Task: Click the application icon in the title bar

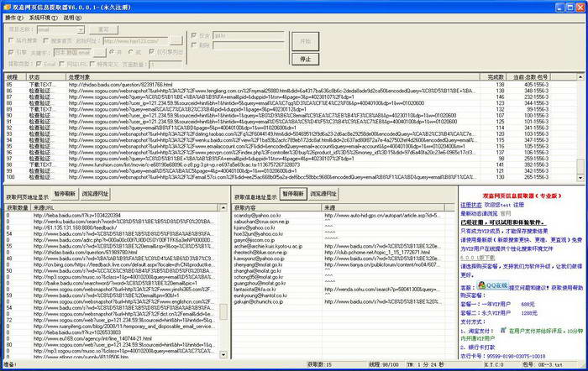Action: 7,7
